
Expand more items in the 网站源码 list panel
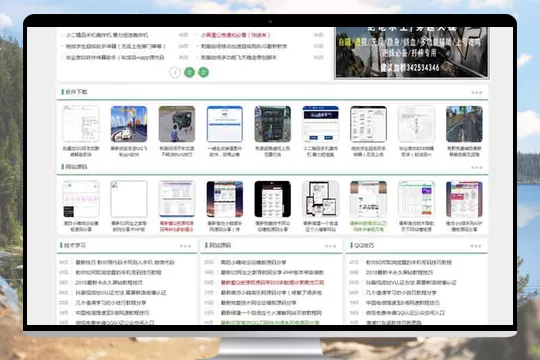pos(330,246)
